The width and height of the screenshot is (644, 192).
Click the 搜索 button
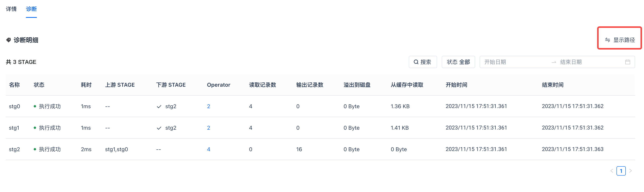[x=423, y=62]
